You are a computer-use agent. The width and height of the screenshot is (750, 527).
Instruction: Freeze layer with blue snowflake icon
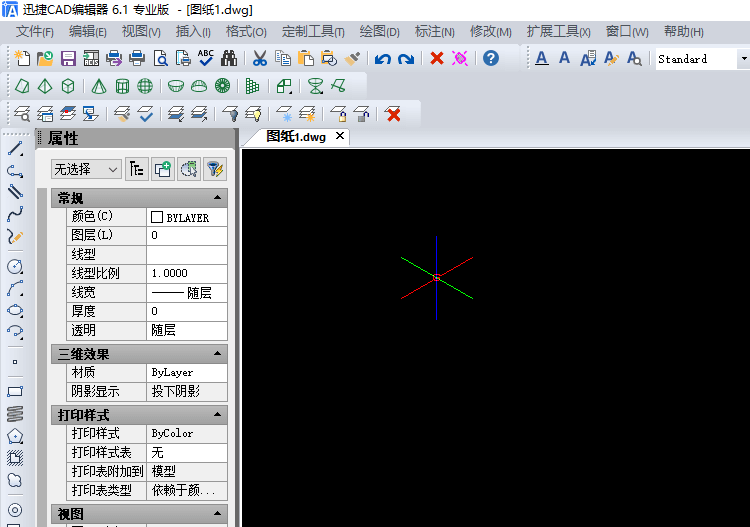point(285,114)
